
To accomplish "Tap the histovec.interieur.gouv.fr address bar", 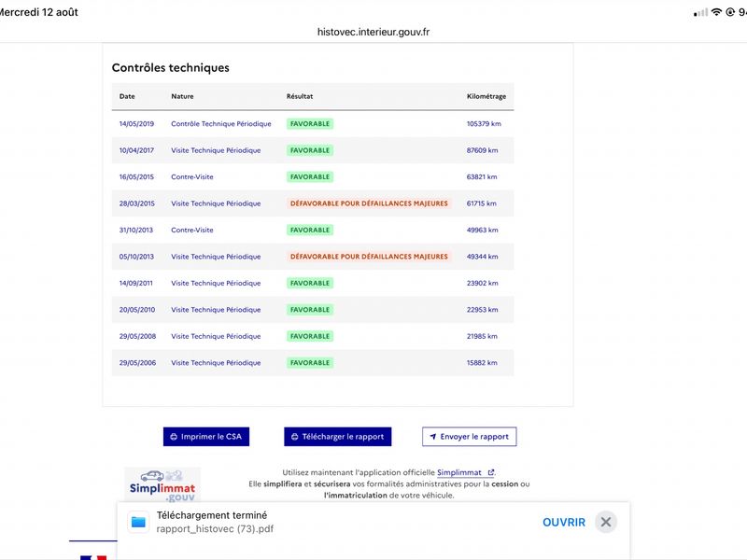I will 373,32.
